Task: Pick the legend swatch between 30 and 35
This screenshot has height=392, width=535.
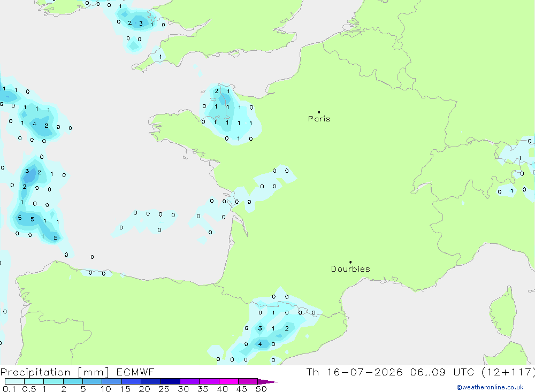Action: coord(190,381)
